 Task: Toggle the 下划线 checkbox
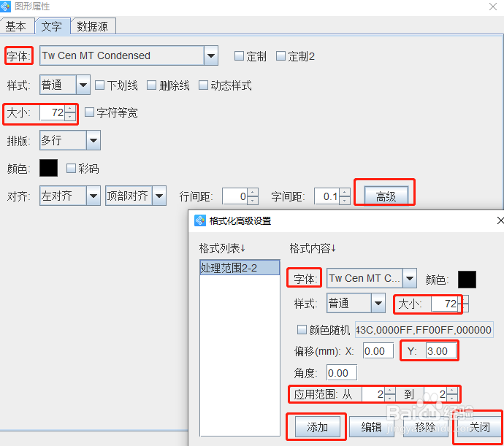99,85
